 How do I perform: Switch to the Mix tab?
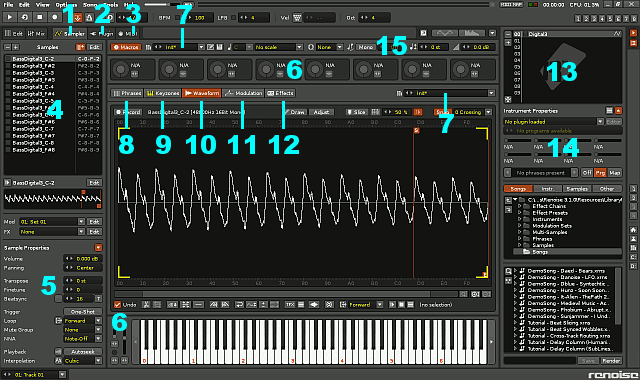coord(36,33)
